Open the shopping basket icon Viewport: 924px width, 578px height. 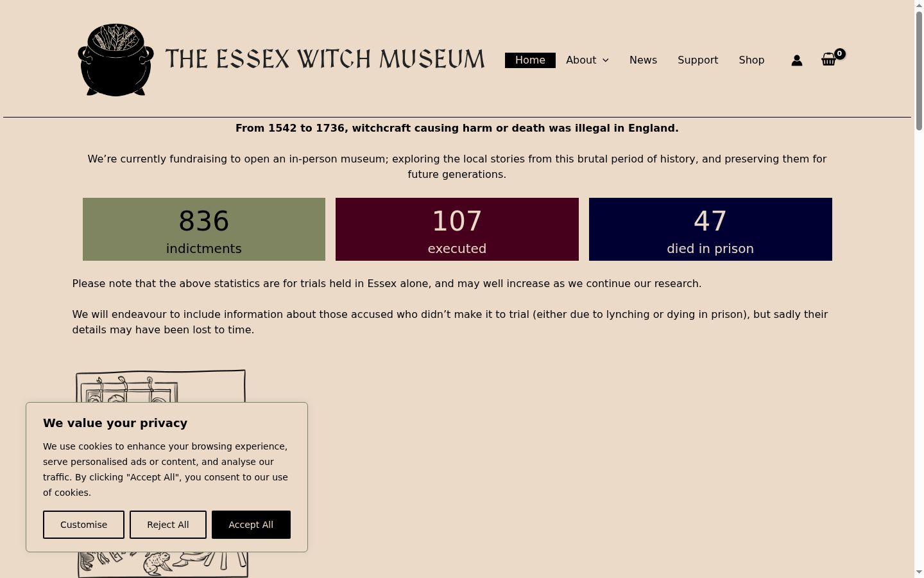(829, 60)
